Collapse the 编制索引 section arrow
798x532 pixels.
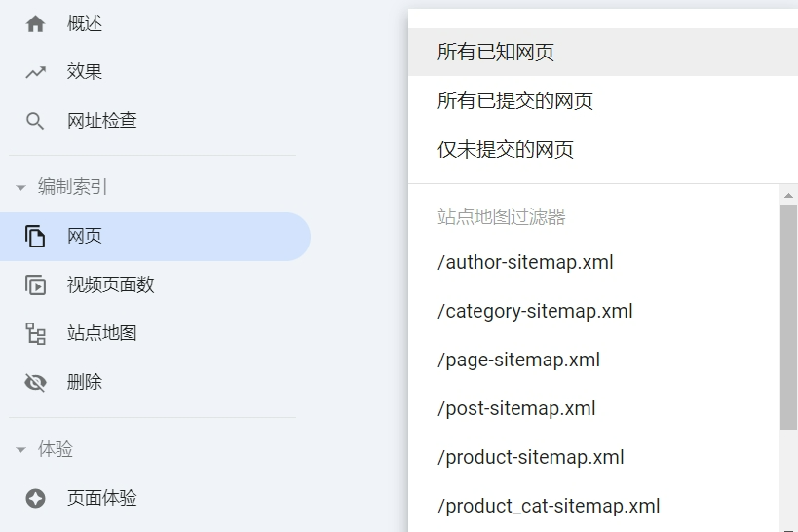(x=20, y=188)
